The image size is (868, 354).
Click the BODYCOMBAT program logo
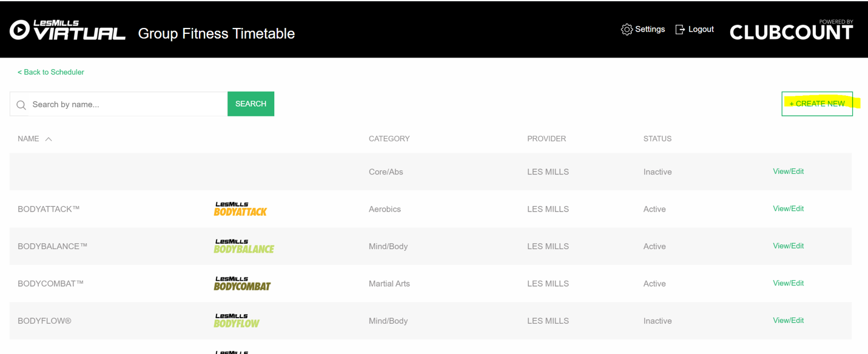tap(242, 283)
